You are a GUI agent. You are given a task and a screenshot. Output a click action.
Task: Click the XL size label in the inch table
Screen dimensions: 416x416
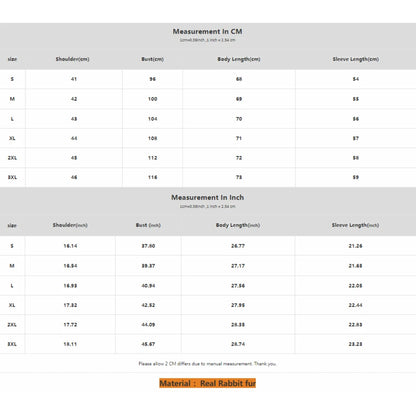(12, 305)
